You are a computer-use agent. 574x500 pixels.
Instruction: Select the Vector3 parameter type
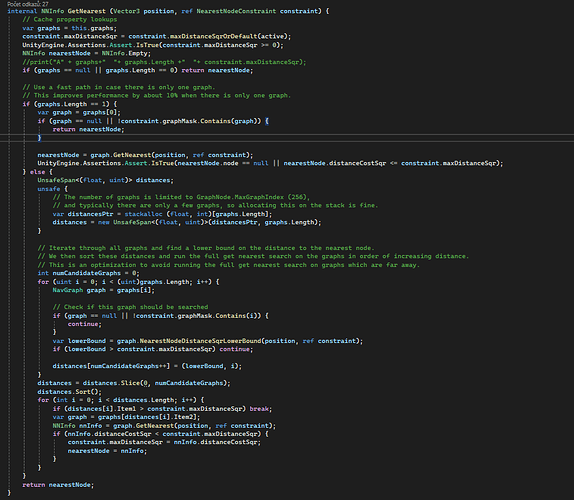(x=126, y=11)
